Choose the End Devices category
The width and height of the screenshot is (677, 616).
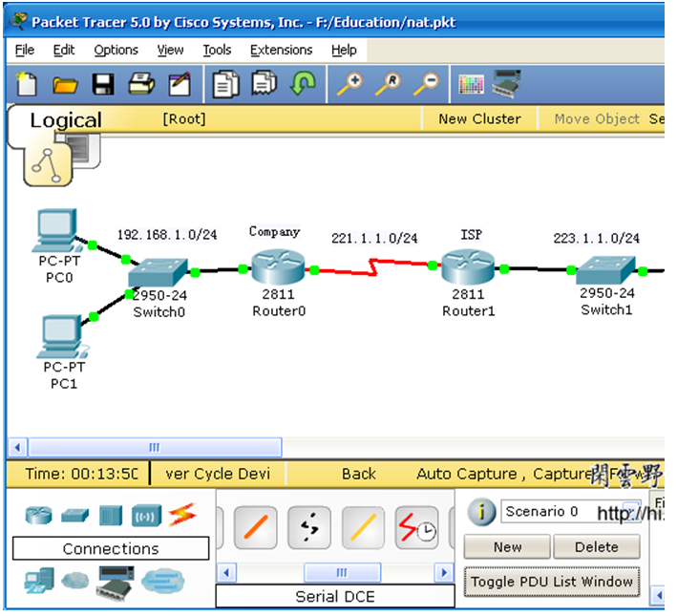pos(39,580)
